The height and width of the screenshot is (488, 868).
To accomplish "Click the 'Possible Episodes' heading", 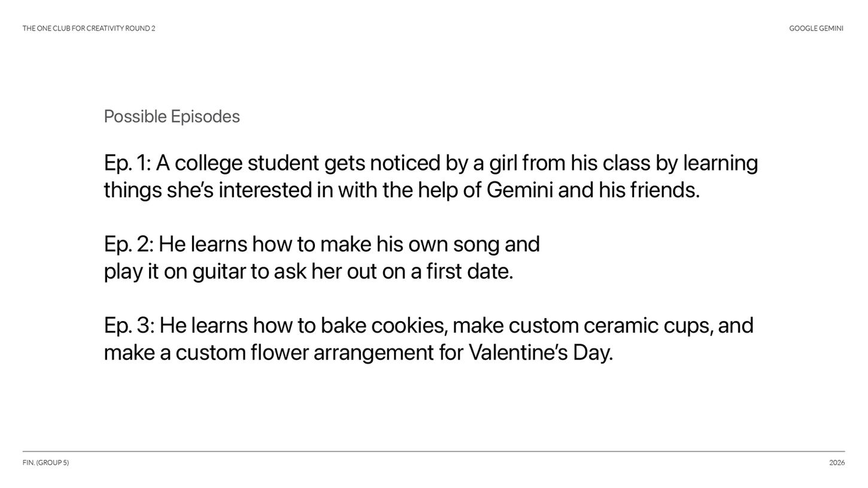I will tap(172, 116).
